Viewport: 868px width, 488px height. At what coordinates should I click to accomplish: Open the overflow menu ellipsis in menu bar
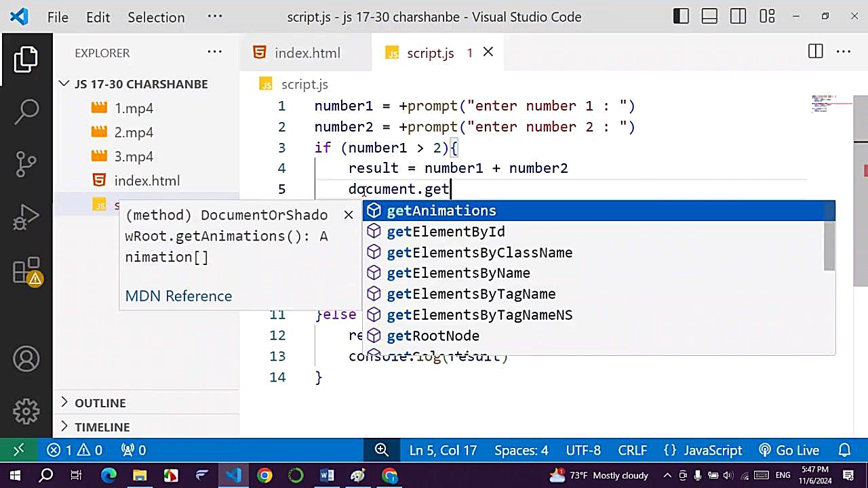[214, 17]
